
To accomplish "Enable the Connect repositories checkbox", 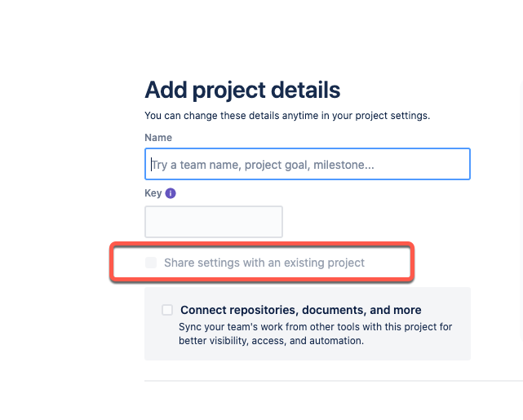I will [167, 310].
